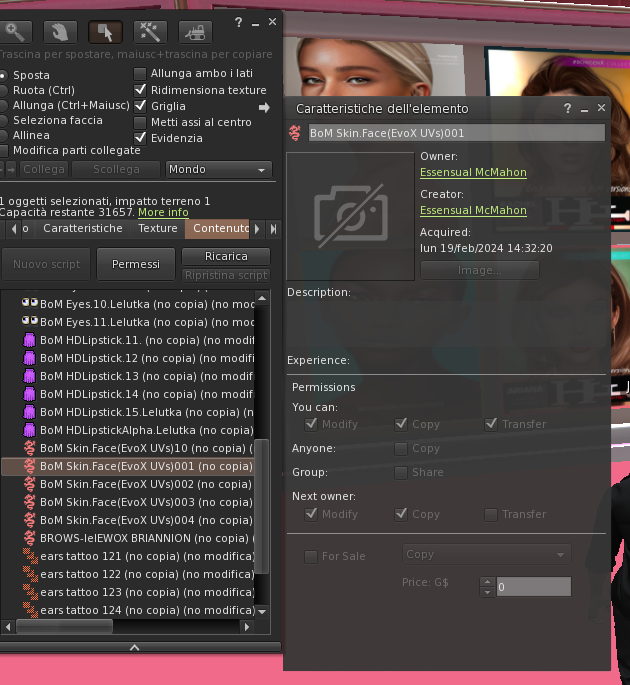Click the item texture thumbnail placeholder
The width and height of the screenshot is (630, 685).
click(x=350, y=216)
